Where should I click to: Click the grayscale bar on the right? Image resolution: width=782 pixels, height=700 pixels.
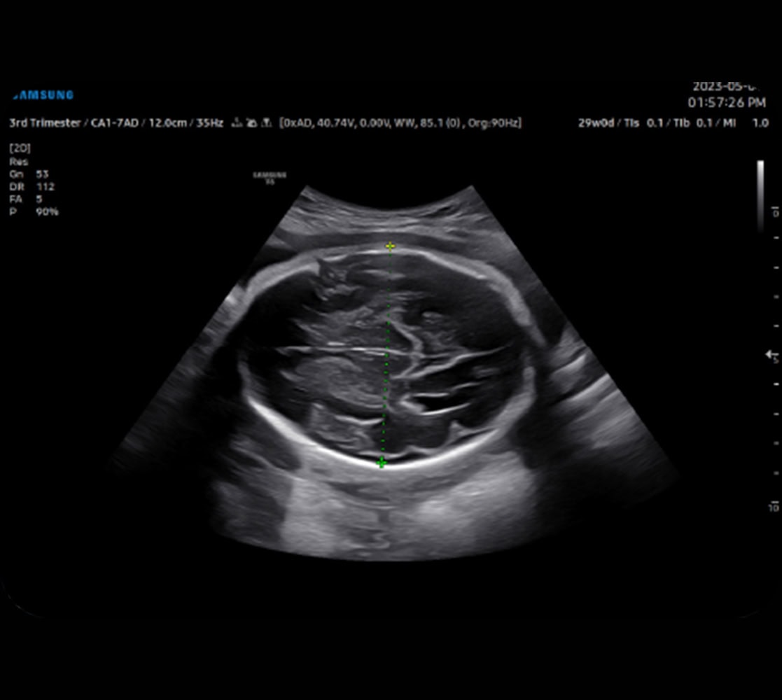click(760, 196)
